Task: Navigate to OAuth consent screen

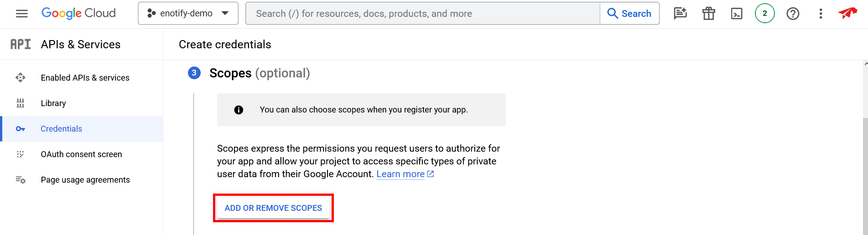Action: pyautogui.click(x=81, y=154)
